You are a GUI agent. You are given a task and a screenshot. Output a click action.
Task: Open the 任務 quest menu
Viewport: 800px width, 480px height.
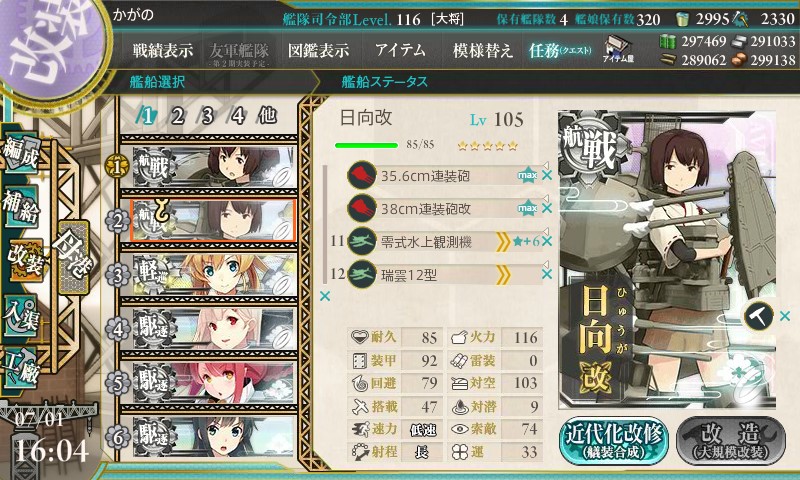point(560,50)
